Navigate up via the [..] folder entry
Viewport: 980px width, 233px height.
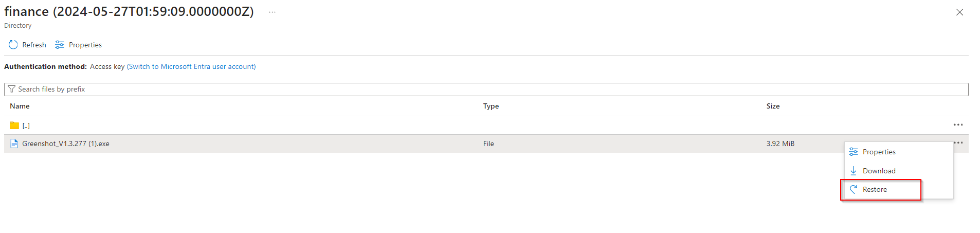(x=26, y=126)
